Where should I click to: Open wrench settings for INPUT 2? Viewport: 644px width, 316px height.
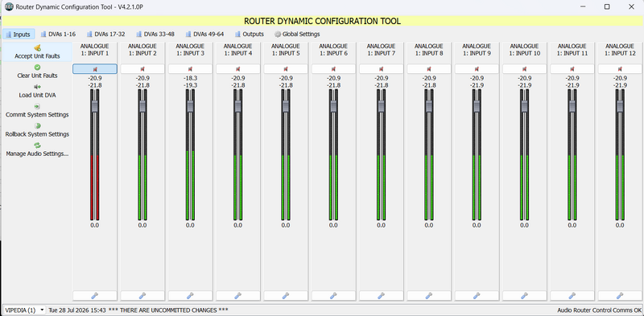click(x=142, y=295)
